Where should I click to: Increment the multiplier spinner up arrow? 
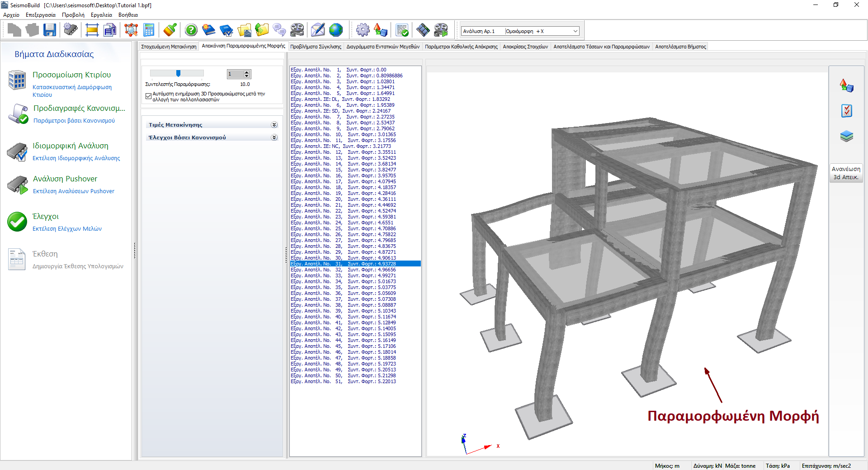(x=247, y=72)
